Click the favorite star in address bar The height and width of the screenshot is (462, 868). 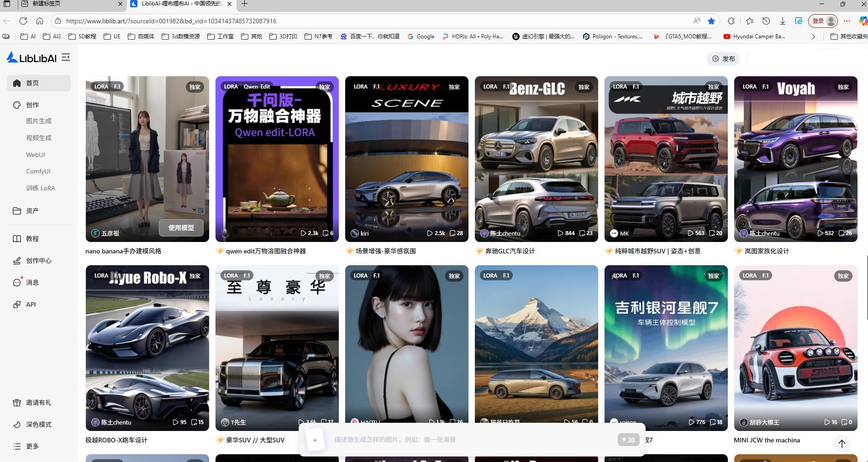711,21
